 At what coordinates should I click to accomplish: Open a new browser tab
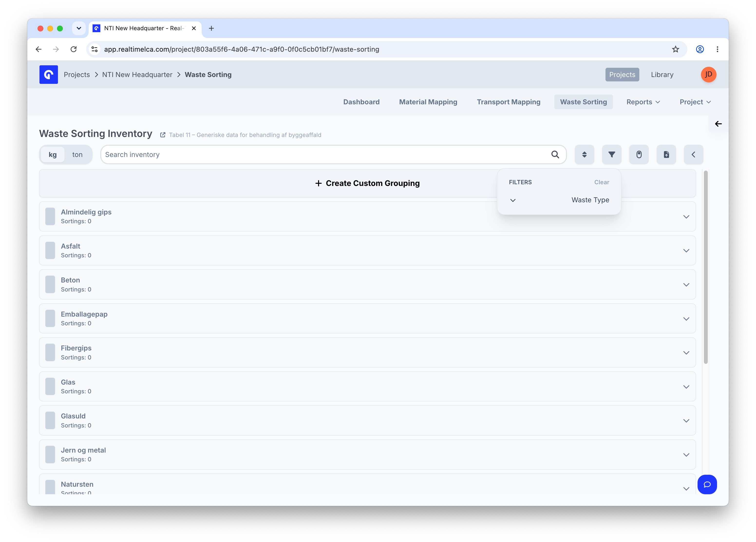pyautogui.click(x=211, y=28)
